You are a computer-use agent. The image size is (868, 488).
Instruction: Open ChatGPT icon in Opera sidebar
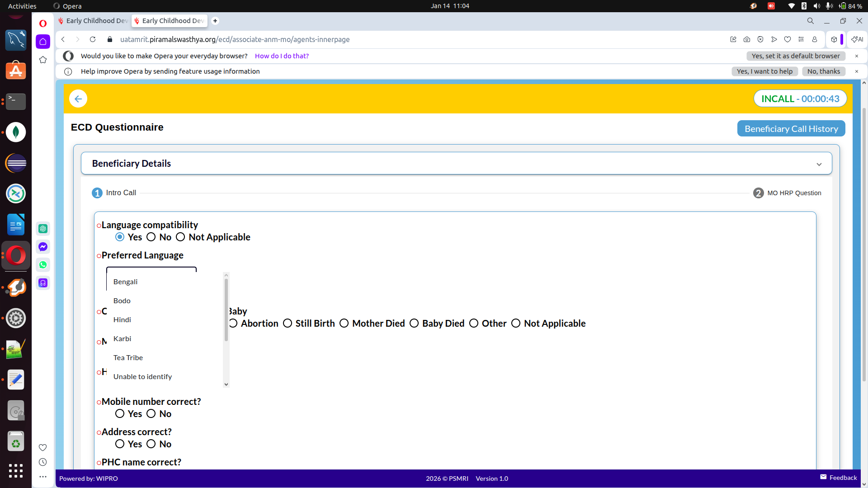tap(43, 229)
